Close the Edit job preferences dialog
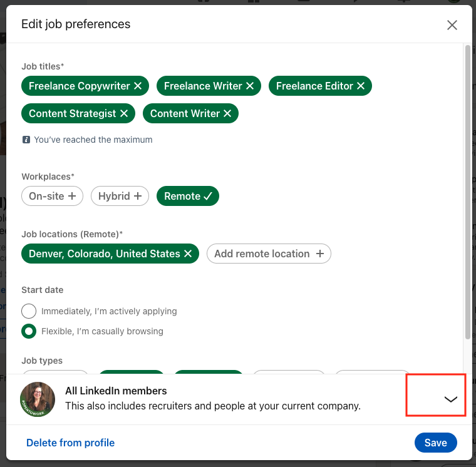 tap(452, 25)
